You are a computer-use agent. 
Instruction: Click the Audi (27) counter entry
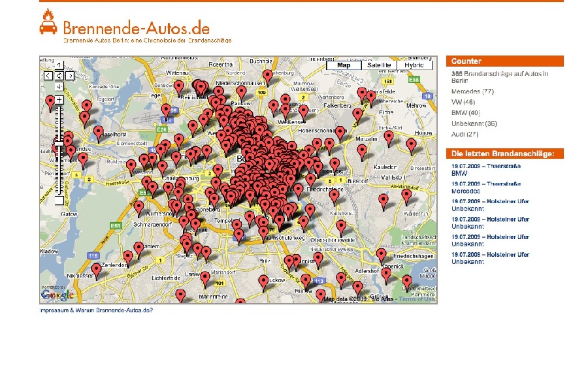pyautogui.click(x=465, y=134)
